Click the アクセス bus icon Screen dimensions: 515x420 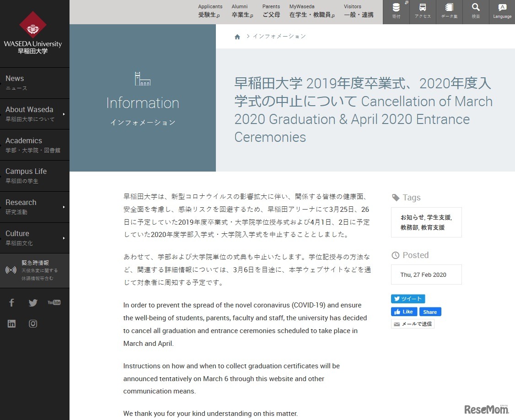pyautogui.click(x=422, y=11)
